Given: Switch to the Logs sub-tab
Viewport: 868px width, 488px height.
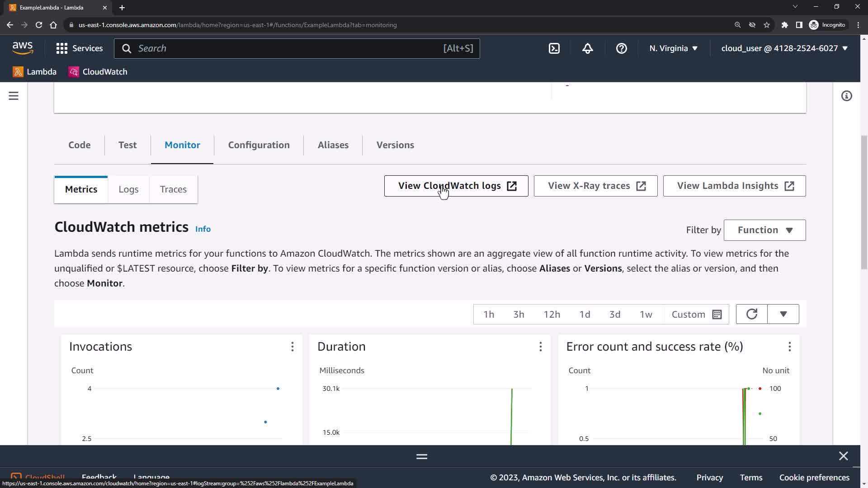Looking at the screenshot, I should [x=128, y=189].
